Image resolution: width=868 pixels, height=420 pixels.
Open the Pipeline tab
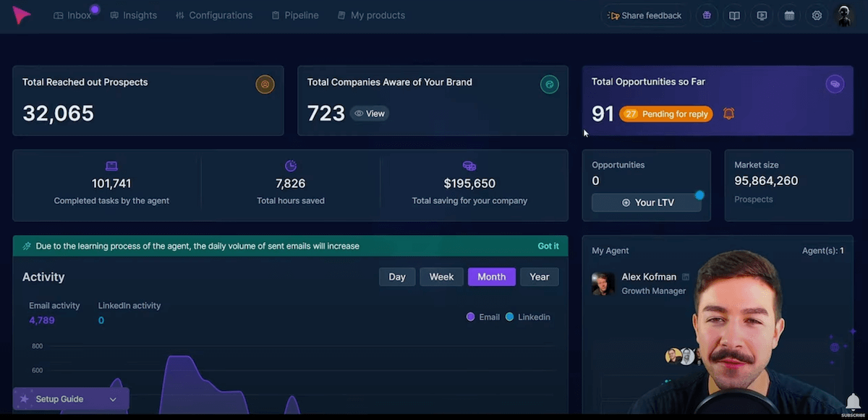pos(295,15)
